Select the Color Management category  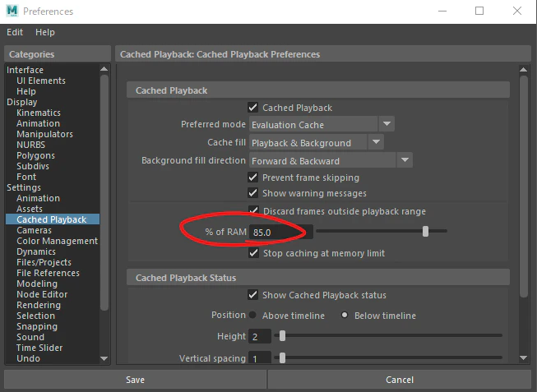(x=58, y=241)
